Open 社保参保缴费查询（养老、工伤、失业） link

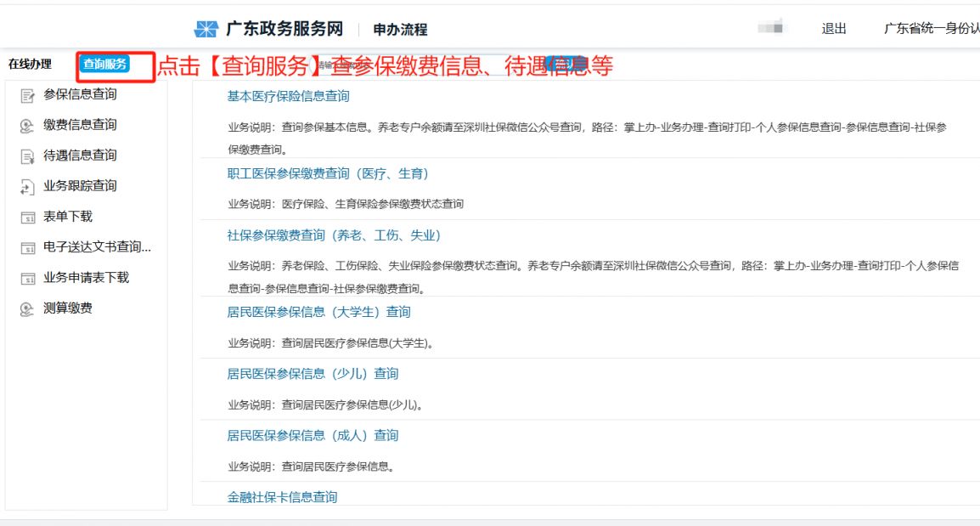[x=334, y=235]
